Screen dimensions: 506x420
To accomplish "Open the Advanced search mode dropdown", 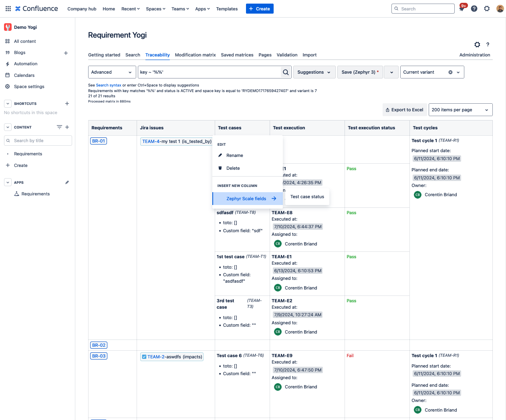I will [x=111, y=72].
